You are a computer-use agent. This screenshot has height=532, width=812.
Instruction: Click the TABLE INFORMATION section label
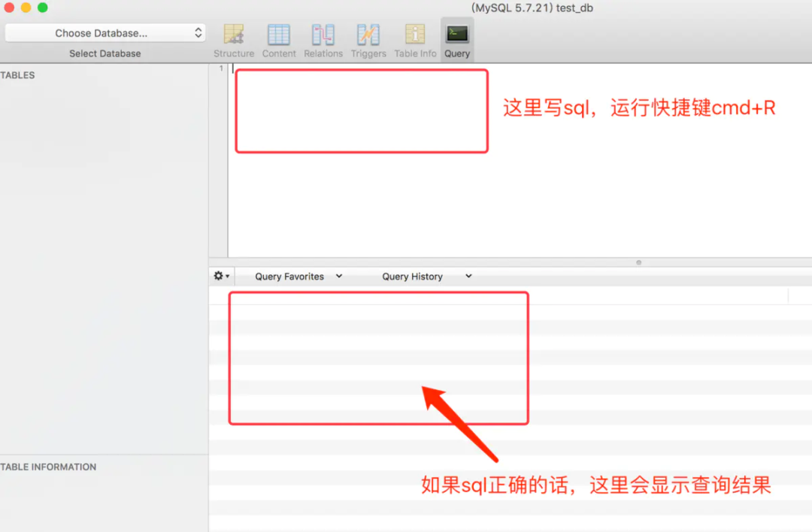tap(49, 467)
